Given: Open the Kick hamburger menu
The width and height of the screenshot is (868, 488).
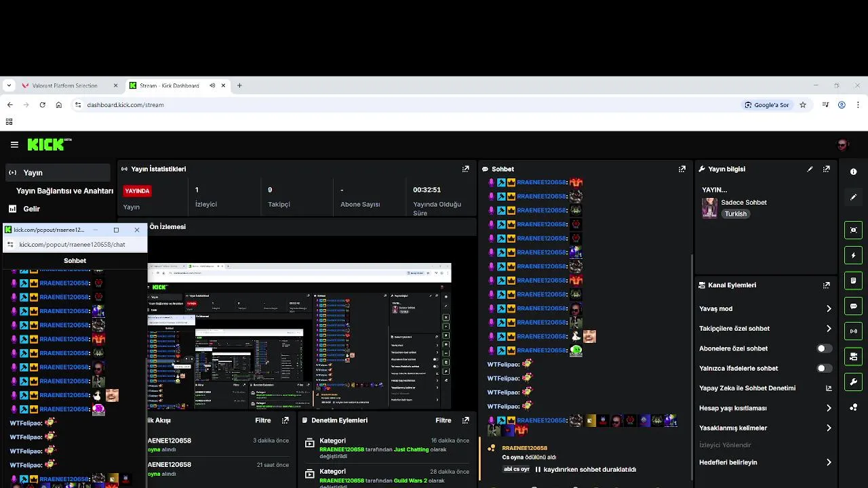Looking at the screenshot, I should (x=14, y=144).
